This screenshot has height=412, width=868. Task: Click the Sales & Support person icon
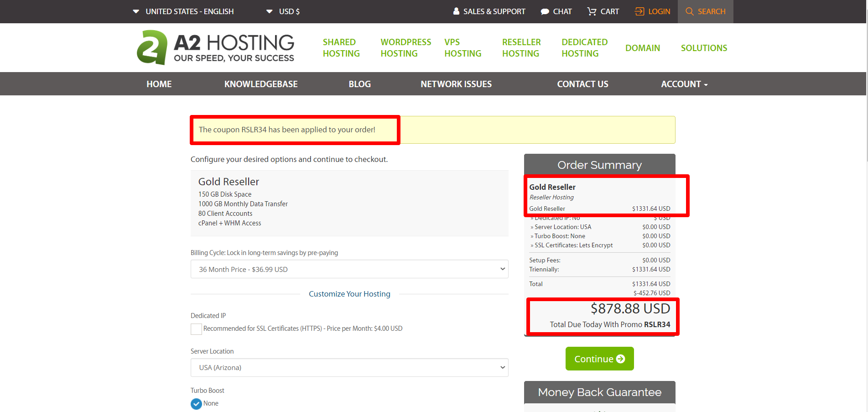[x=456, y=11]
